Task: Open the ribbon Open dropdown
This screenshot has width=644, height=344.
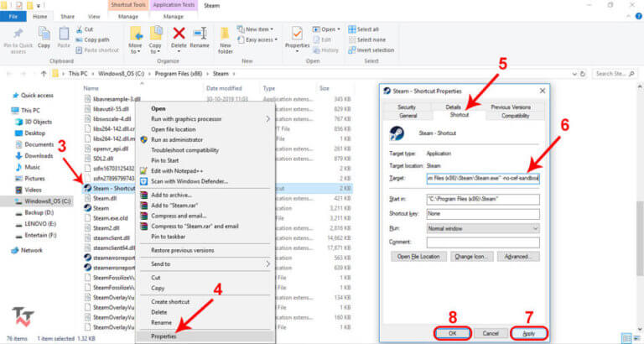Action: click(x=326, y=29)
